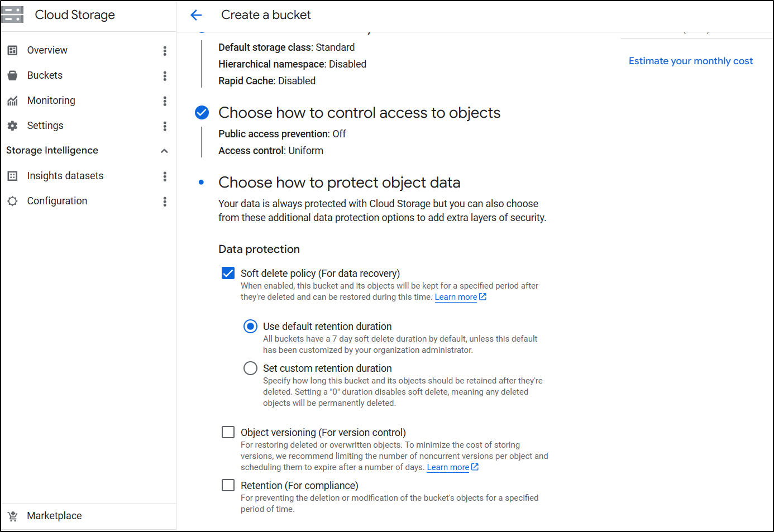Click the Marketplace cart icon

(12, 516)
